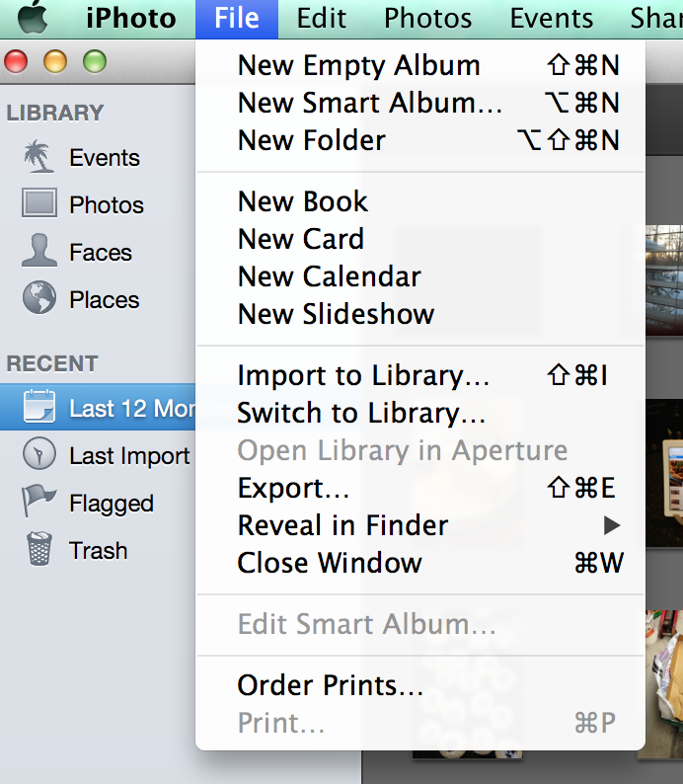
Task: Choose Switch to Library…
Action: coord(420,413)
